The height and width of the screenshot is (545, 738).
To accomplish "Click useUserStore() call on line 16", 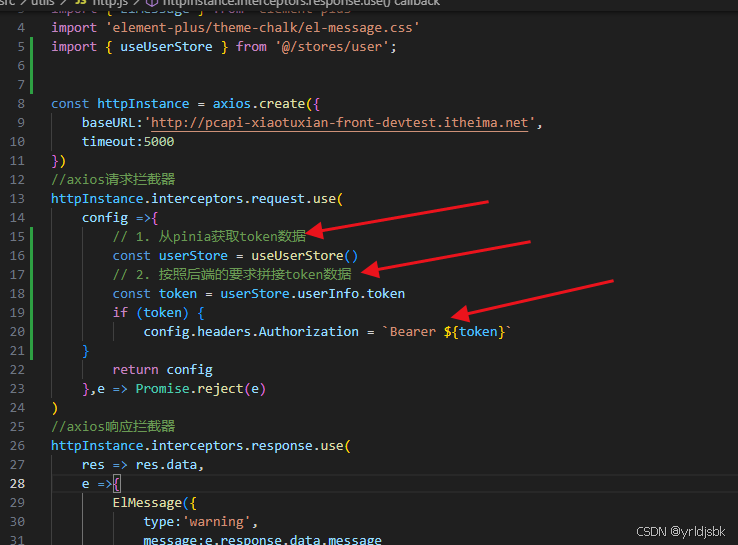I will (x=305, y=256).
